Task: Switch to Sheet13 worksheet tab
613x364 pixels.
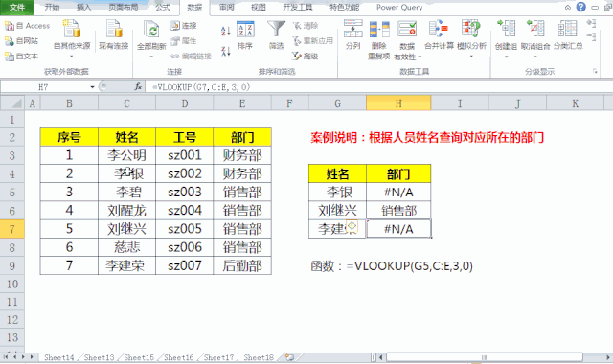Action: coord(99,357)
